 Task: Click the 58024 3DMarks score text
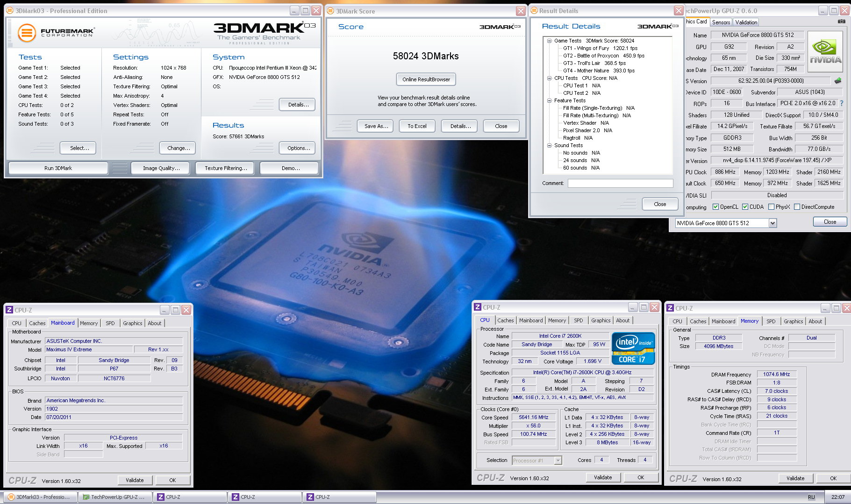point(426,56)
